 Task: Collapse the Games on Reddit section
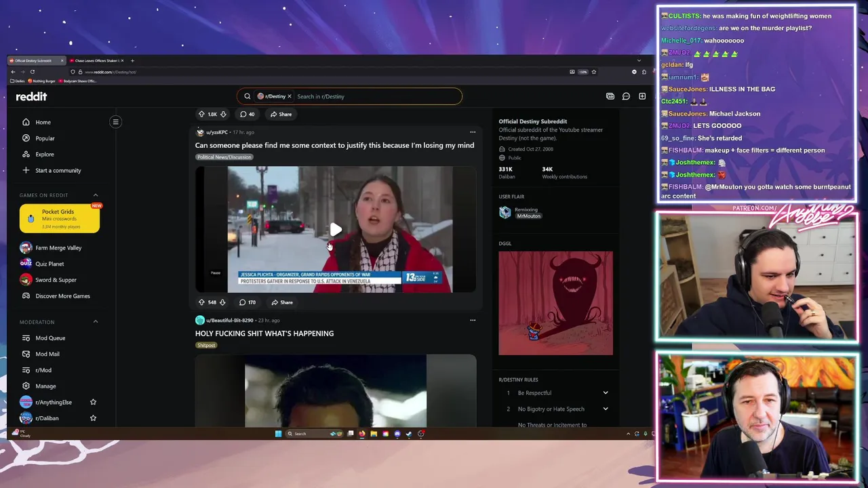[x=95, y=195]
